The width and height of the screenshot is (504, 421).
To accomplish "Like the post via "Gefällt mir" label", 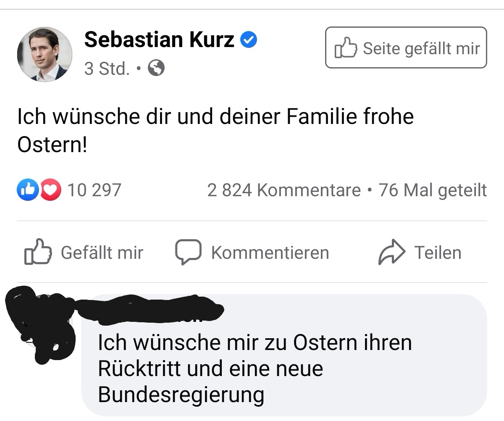I will 102,253.
